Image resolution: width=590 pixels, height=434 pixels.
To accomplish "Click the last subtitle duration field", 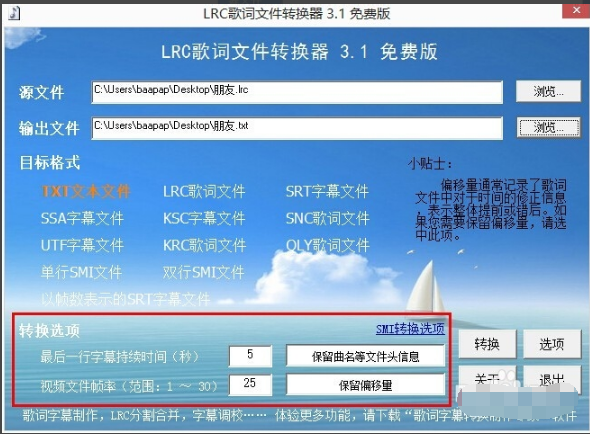I will pos(250,355).
